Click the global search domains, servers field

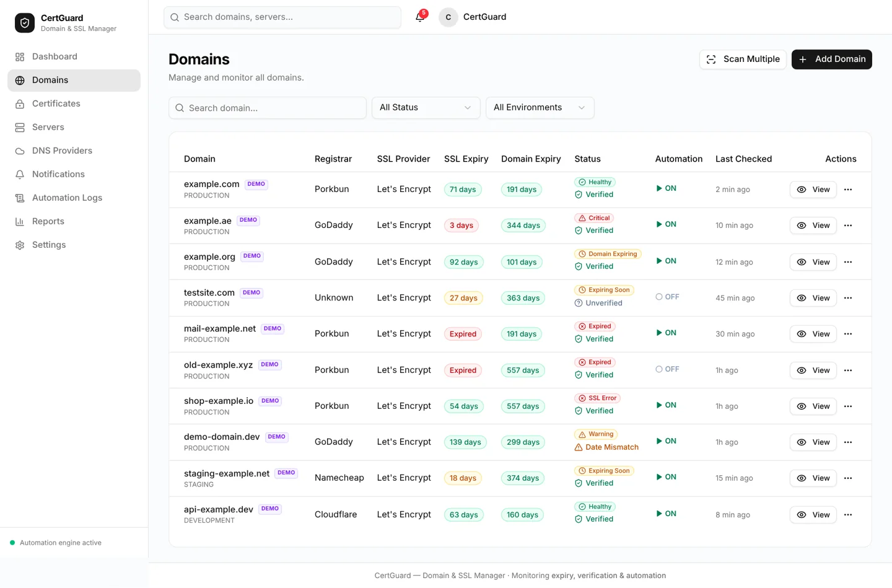tap(282, 17)
